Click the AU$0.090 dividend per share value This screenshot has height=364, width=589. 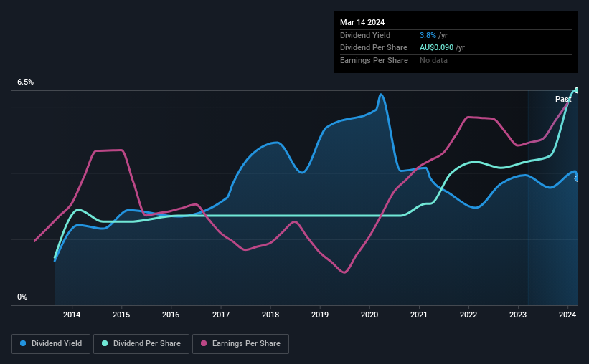436,48
